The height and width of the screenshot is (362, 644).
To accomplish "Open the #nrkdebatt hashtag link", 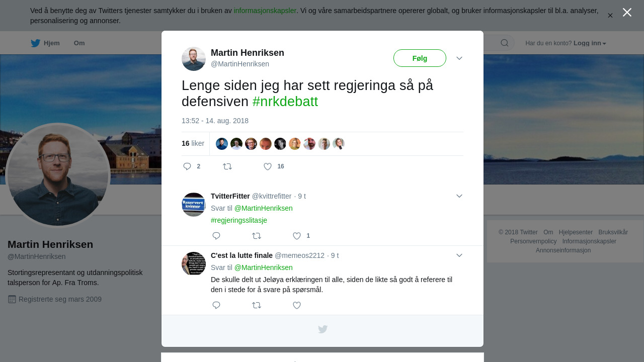I will tap(285, 102).
